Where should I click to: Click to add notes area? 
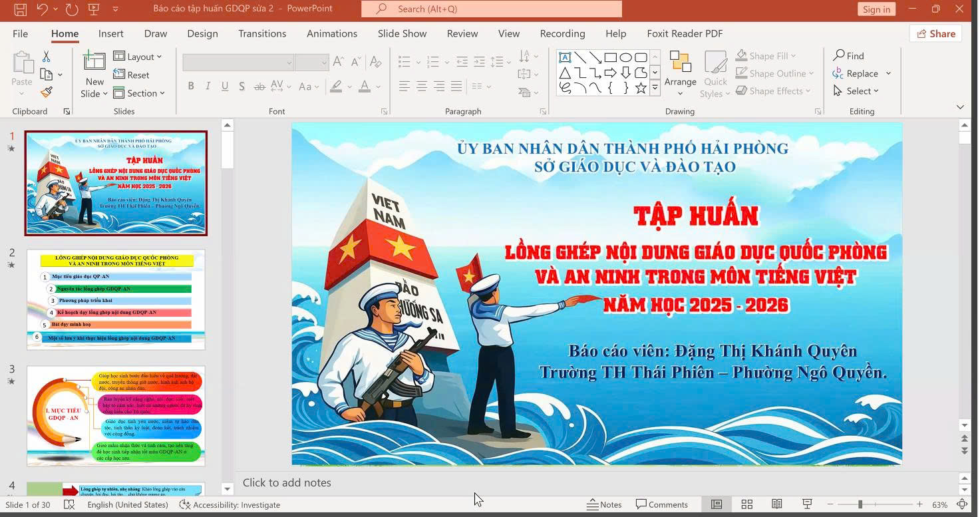coord(597,482)
